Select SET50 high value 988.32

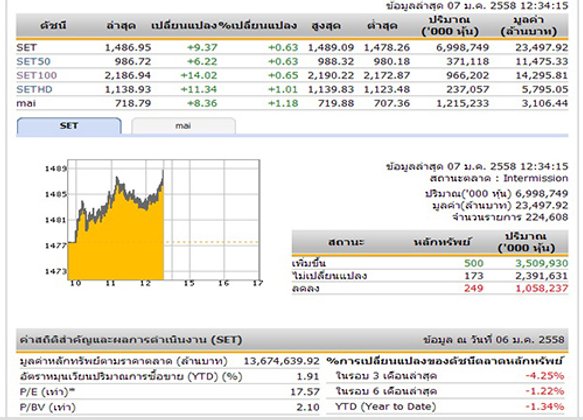336,61
